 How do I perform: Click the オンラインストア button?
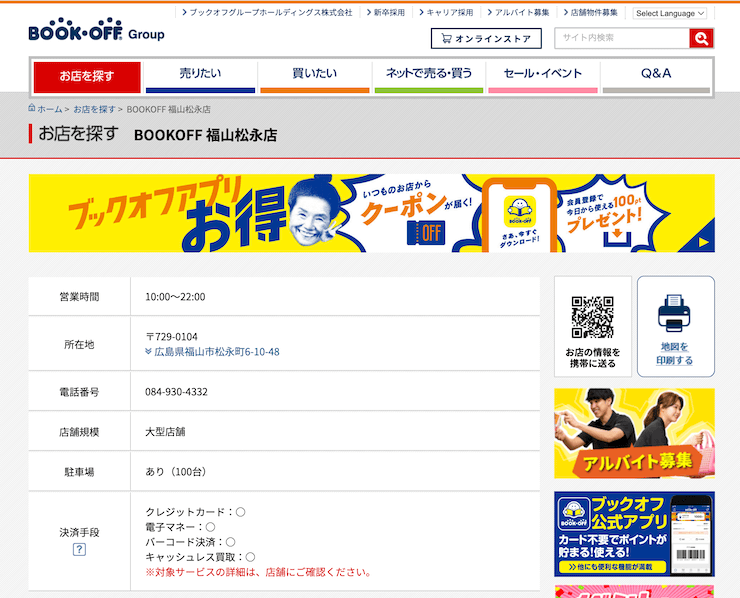tap(486, 38)
